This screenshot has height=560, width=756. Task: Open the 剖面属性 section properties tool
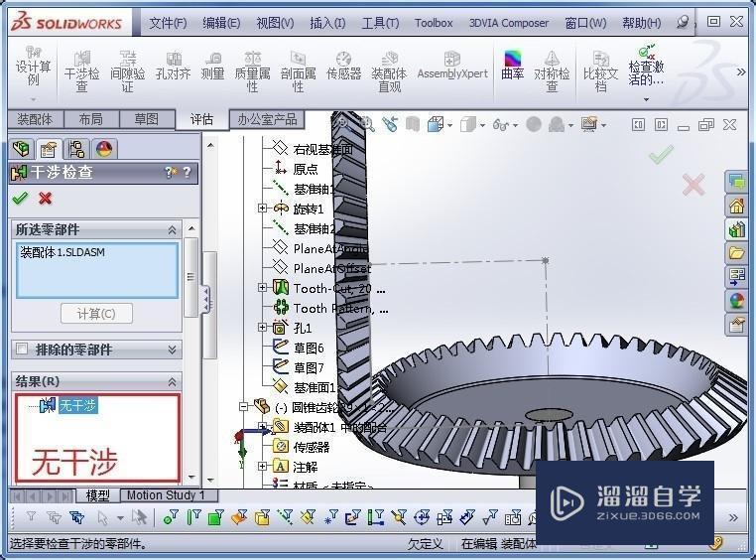coord(298,72)
